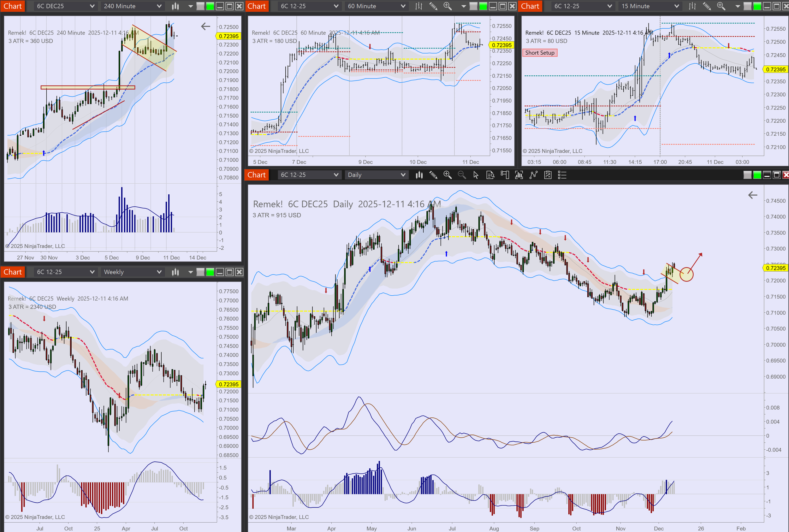
Task: Click green link swatch in Daily chart
Action: coord(757,175)
